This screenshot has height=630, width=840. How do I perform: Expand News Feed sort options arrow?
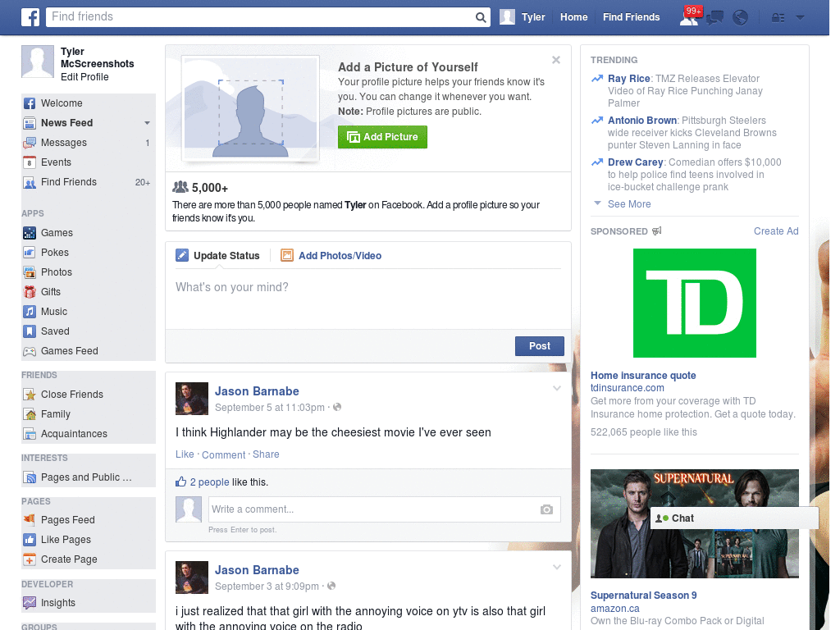pyautogui.click(x=147, y=123)
